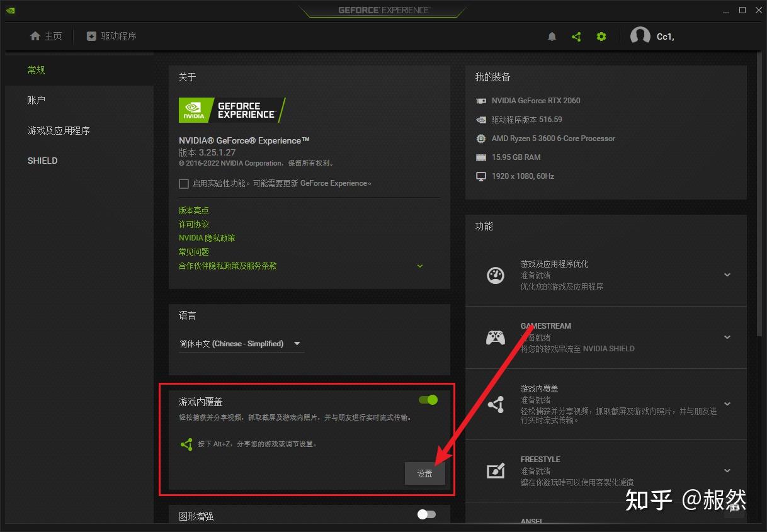Click the right vertical scrollbar
Screen dimensions: 767x532
759,195
